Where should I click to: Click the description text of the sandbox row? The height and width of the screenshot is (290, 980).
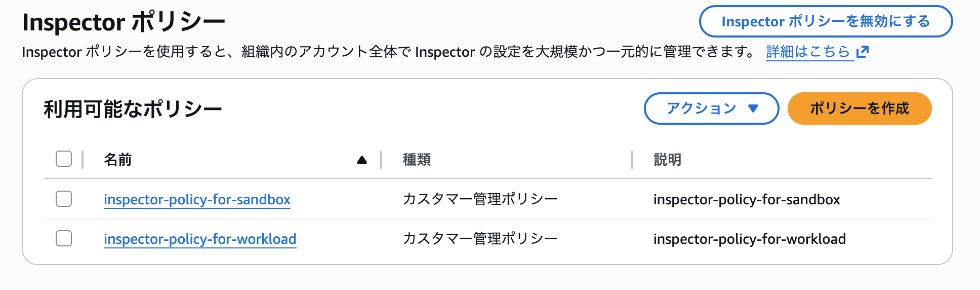coord(746,200)
